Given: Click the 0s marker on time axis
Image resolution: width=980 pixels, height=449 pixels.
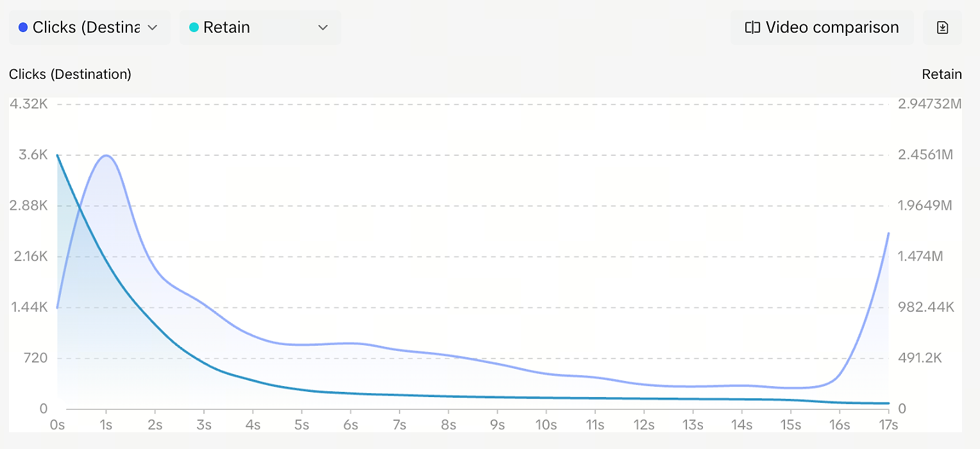Looking at the screenshot, I should click(x=58, y=425).
